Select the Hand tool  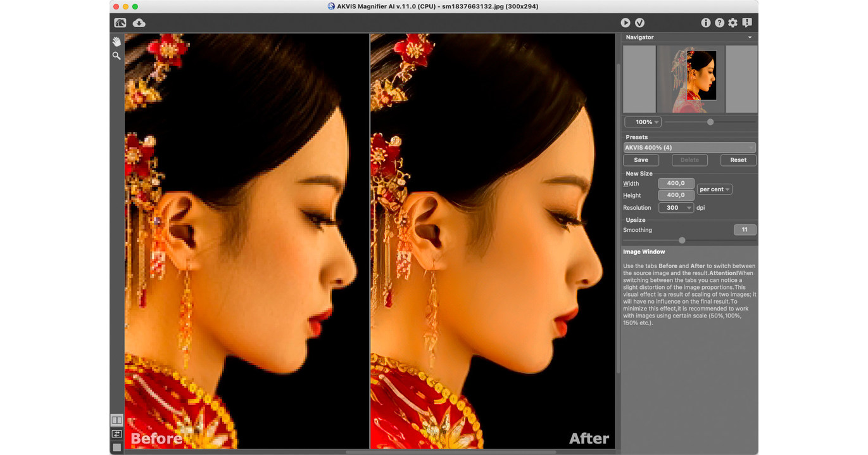(116, 41)
